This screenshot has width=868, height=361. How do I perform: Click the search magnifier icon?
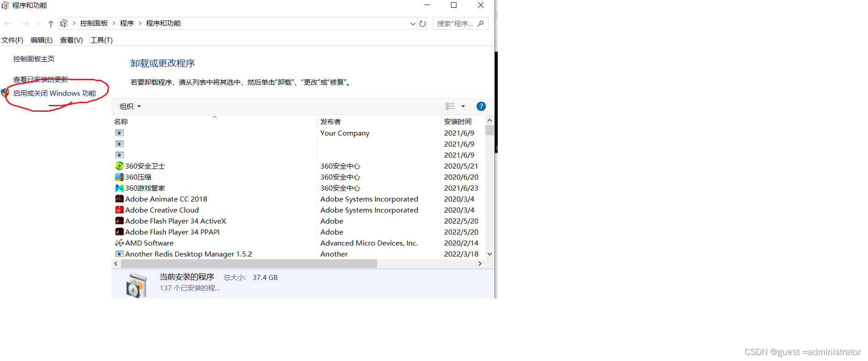pos(480,23)
